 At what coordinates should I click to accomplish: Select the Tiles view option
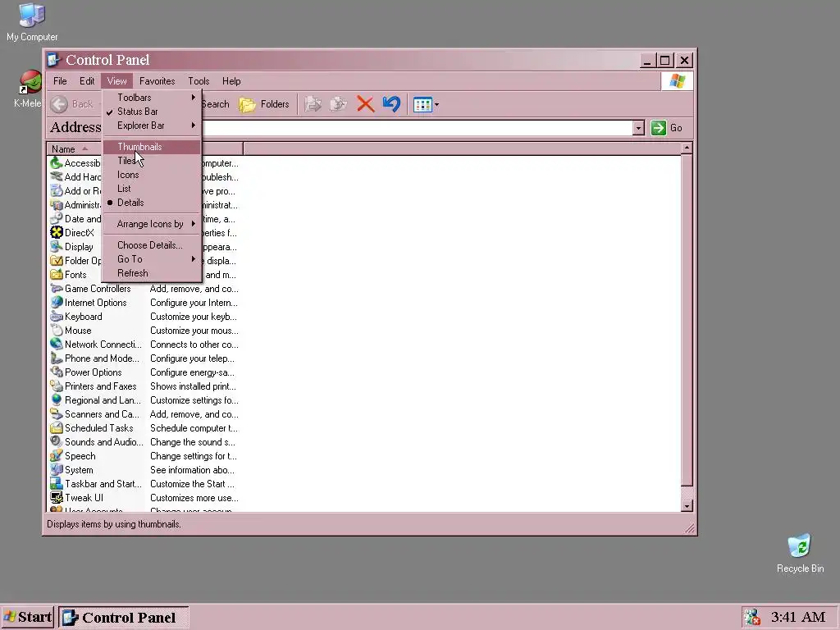point(152,161)
